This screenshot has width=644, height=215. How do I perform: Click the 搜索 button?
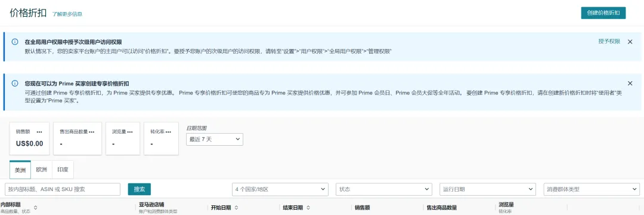(x=139, y=189)
